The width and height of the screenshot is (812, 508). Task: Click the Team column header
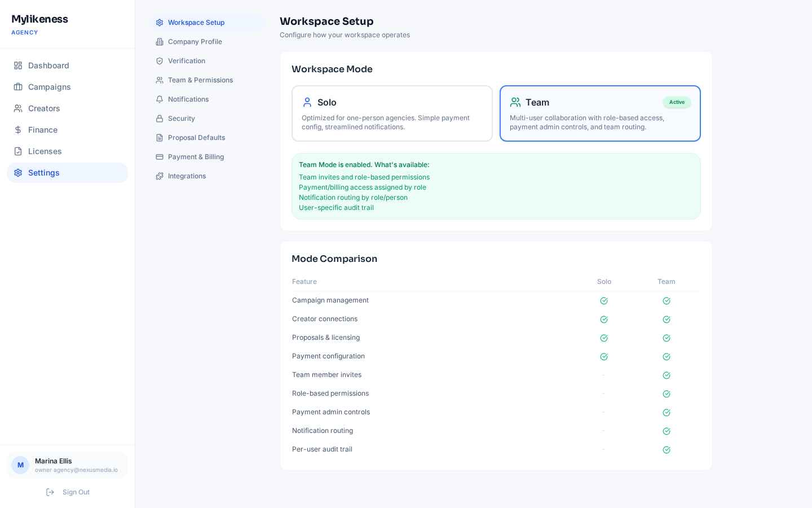(x=667, y=282)
